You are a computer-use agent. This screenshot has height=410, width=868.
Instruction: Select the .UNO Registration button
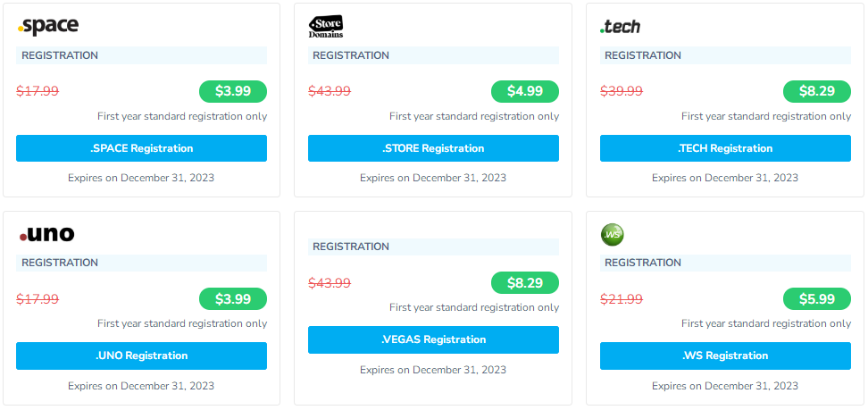(141, 356)
